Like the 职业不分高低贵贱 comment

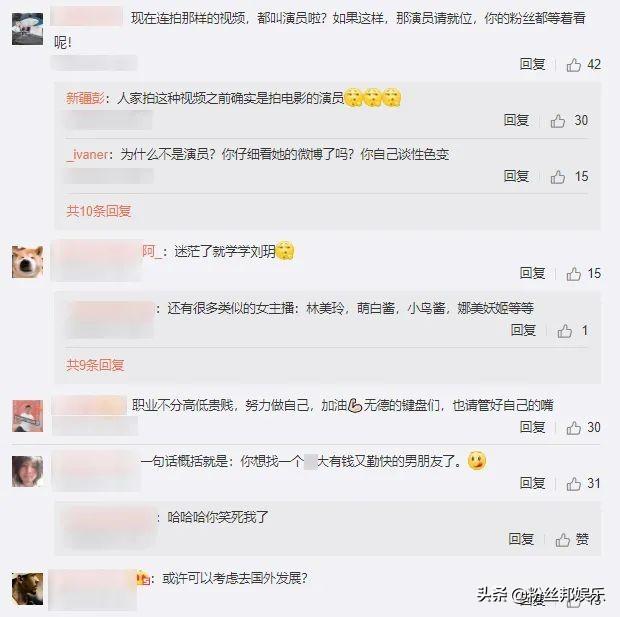coord(573,428)
